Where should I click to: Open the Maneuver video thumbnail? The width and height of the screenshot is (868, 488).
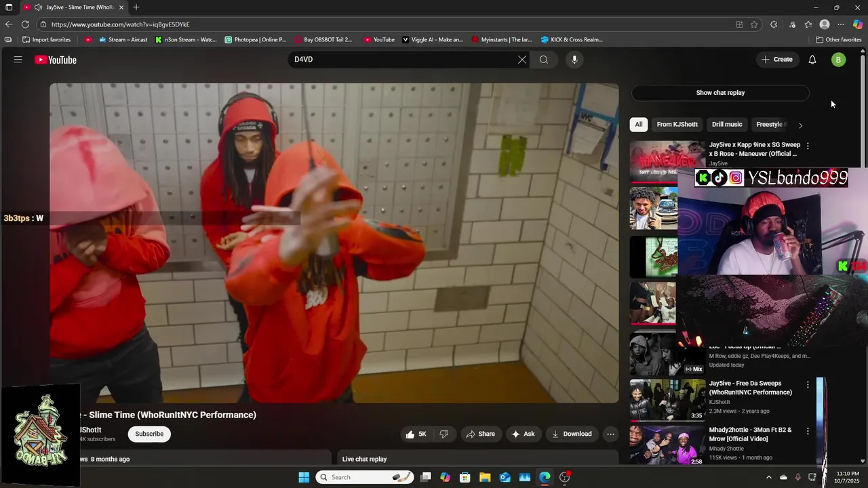point(667,161)
